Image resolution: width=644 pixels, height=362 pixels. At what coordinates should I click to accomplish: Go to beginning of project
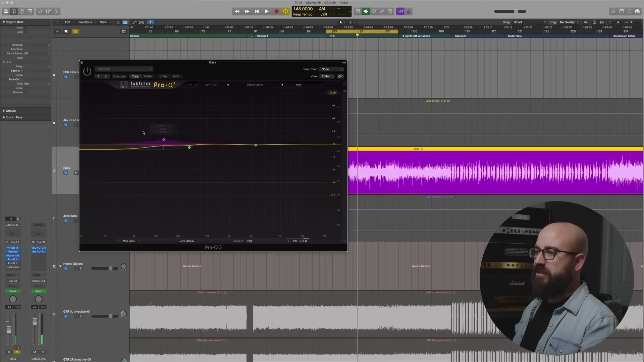tap(257, 11)
